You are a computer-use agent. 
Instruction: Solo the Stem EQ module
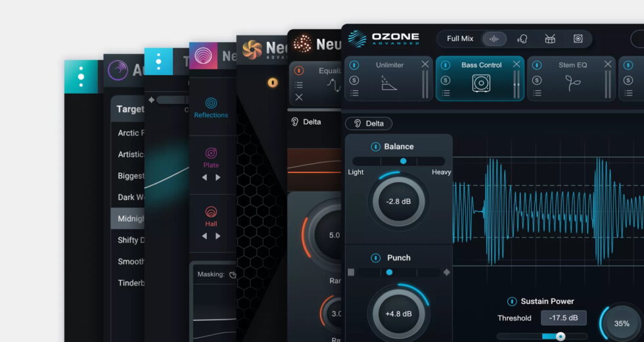pos(537,80)
